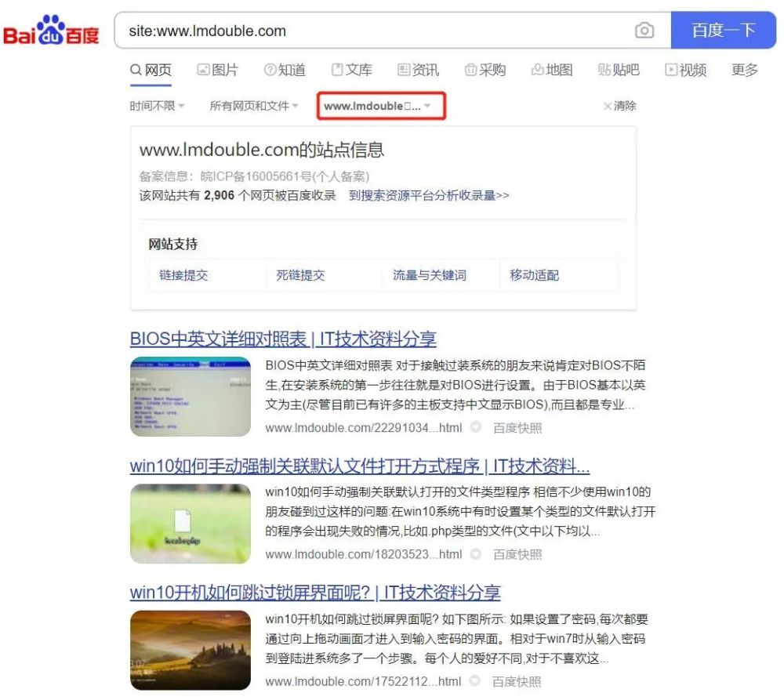Click the 链接提交 link
Image resolution: width=784 pixels, height=700 pixels.
click(x=183, y=275)
